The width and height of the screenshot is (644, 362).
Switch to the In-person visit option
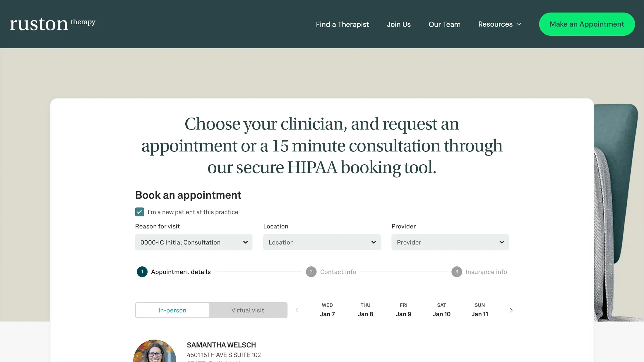pyautogui.click(x=172, y=310)
